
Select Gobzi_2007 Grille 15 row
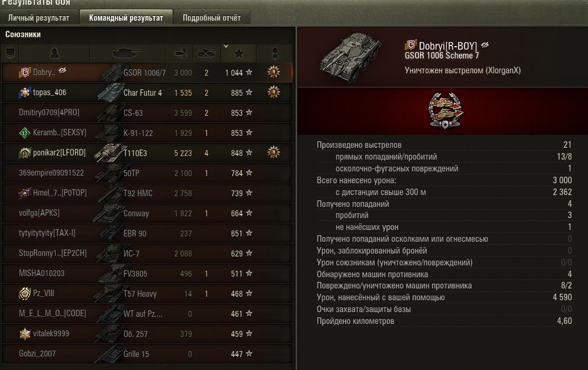(x=147, y=354)
